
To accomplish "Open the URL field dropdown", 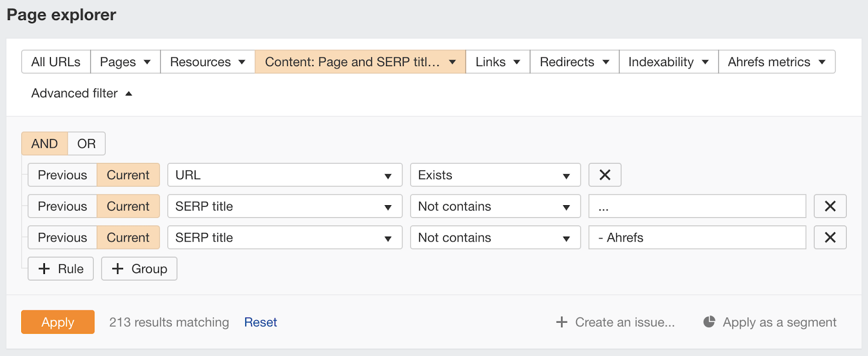I will (284, 175).
